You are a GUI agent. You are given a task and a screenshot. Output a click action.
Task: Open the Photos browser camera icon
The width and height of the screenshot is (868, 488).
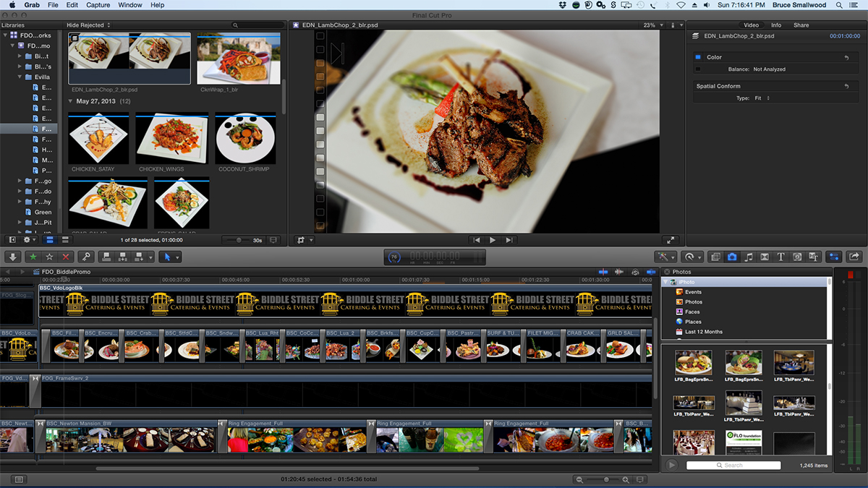click(x=732, y=257)
